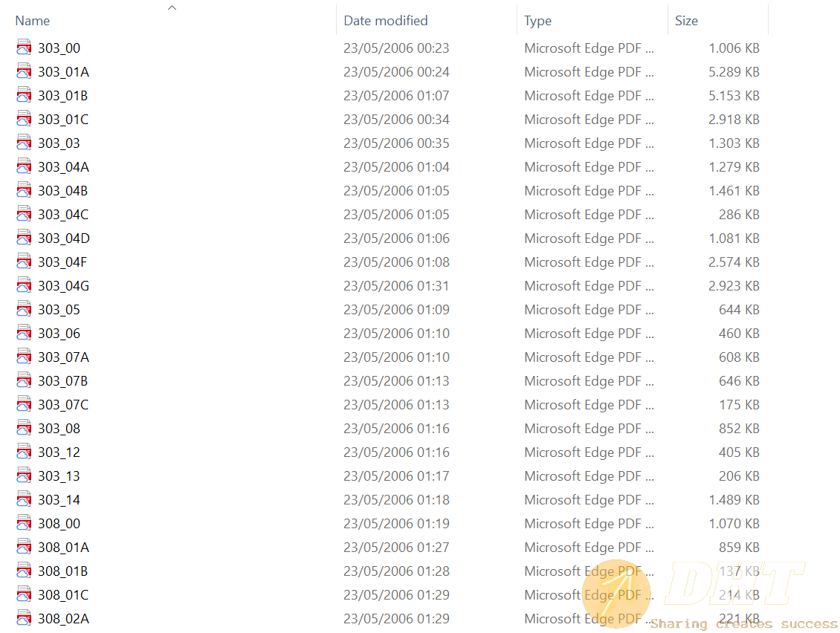The image size is (840, 633).
Task: Select file name 308_01B
Action: click(x=62, y=571)
